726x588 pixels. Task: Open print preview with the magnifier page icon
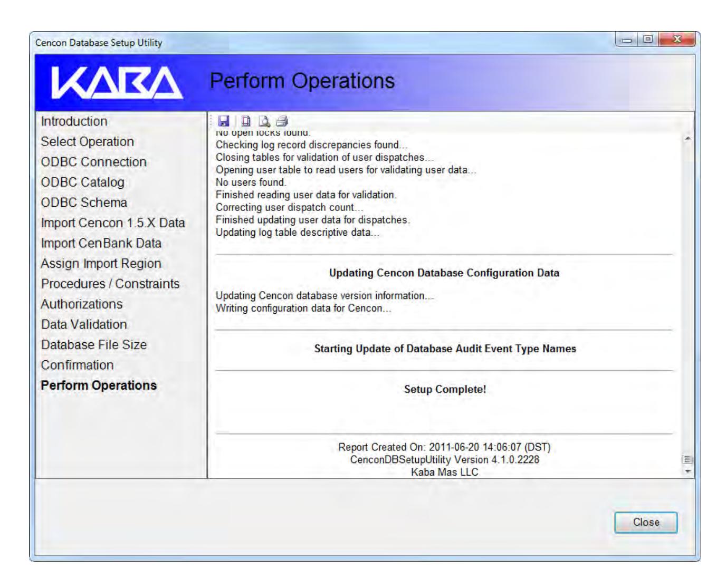point(264,121)
